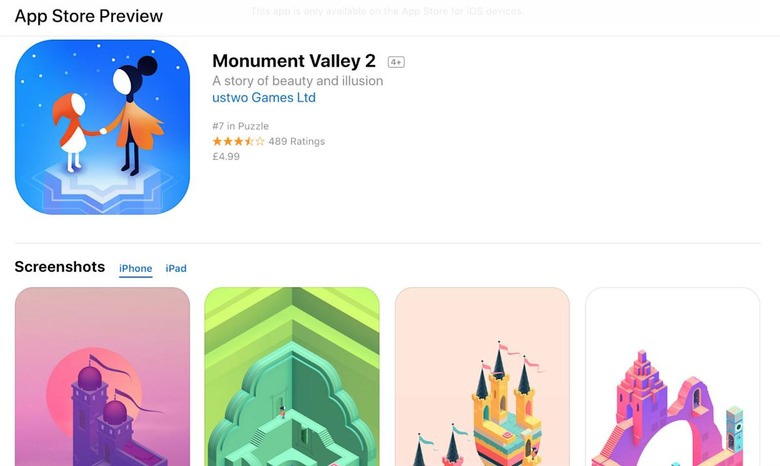This screenshot has width=780, height=466.
Task: Open the yellow castle screenshot
Action: point(482,376)
